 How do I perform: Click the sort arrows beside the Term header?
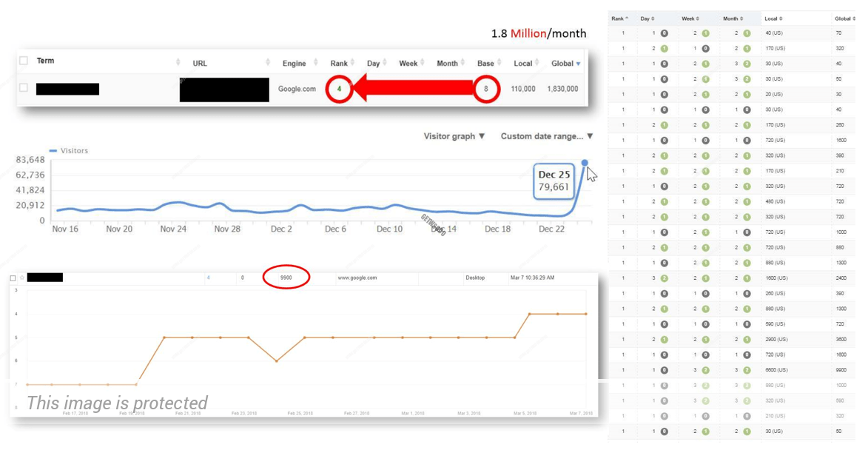(x=178, y=62)
